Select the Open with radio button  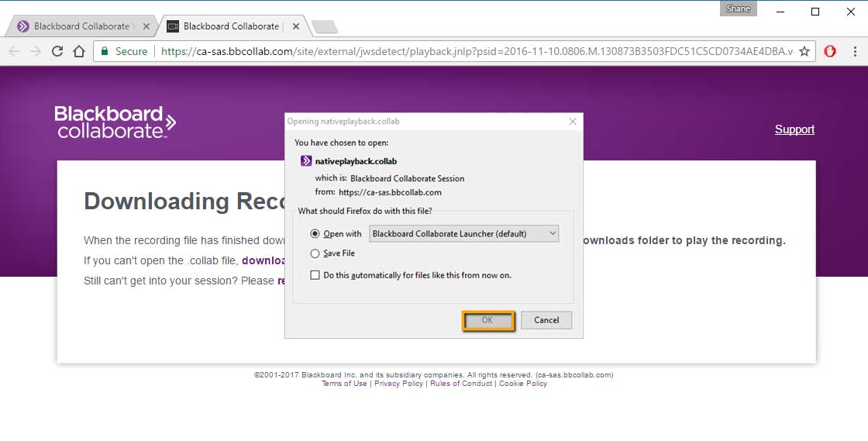coord(315,233)
